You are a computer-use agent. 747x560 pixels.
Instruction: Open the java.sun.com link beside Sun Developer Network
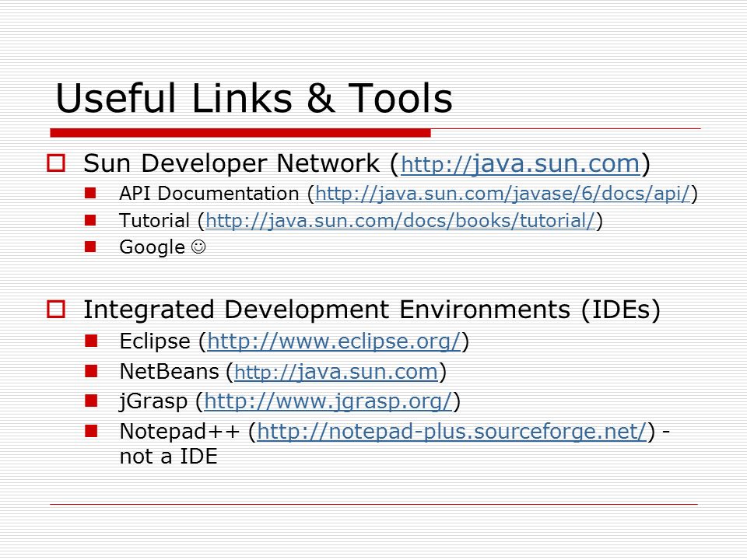pos(521,164)
